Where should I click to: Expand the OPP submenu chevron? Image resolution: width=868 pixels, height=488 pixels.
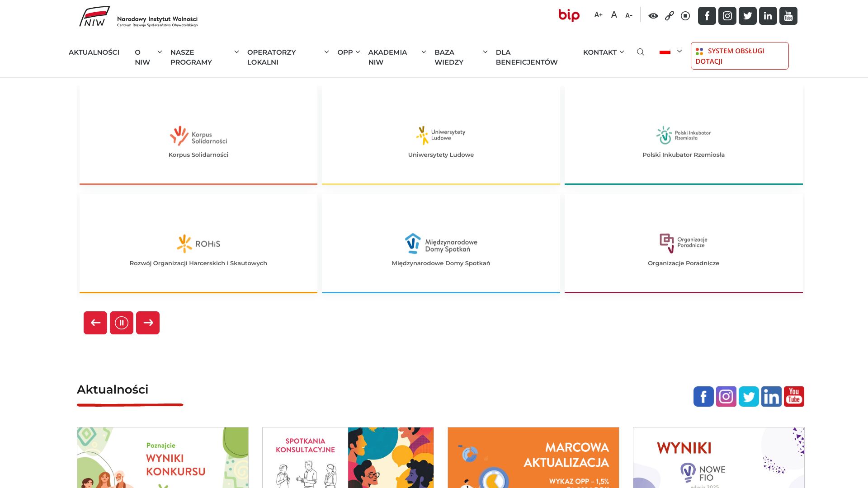click(x=358, y=52)
